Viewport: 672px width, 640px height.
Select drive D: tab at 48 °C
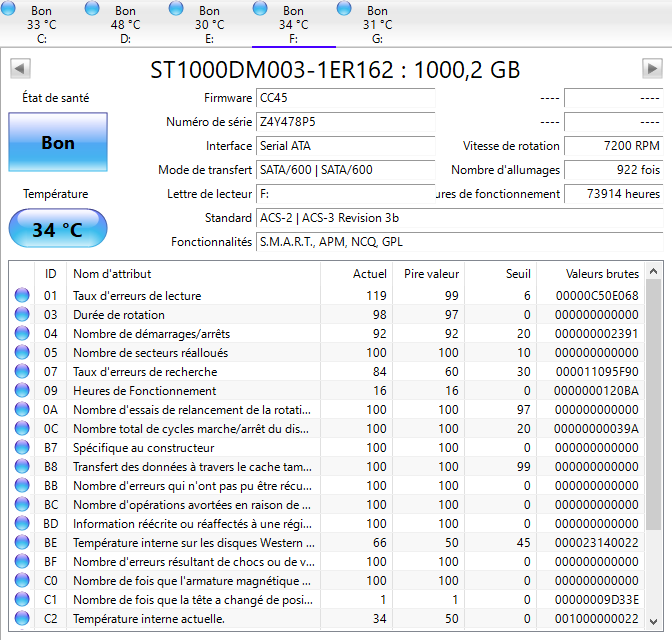(x=126, y=24)
